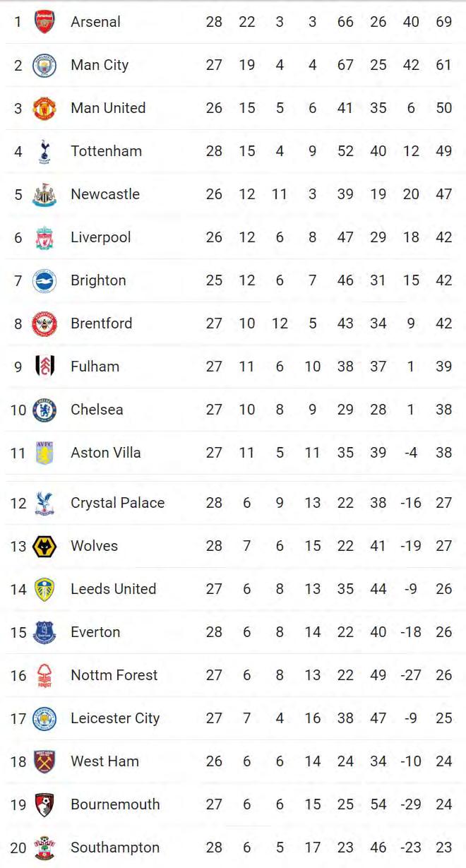Click the Chelsea club crest
The width and height of the screenshot is (466, 868).
[x=44, y=410]
